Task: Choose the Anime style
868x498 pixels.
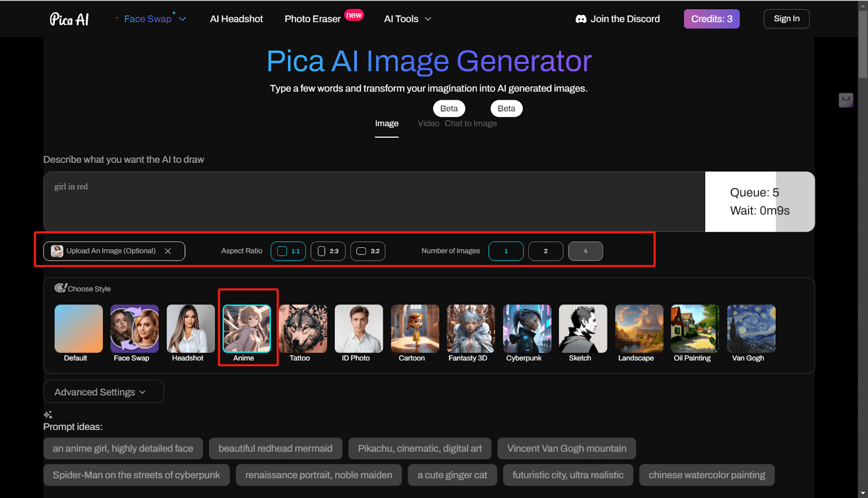Action: click(x=247, y=329)
